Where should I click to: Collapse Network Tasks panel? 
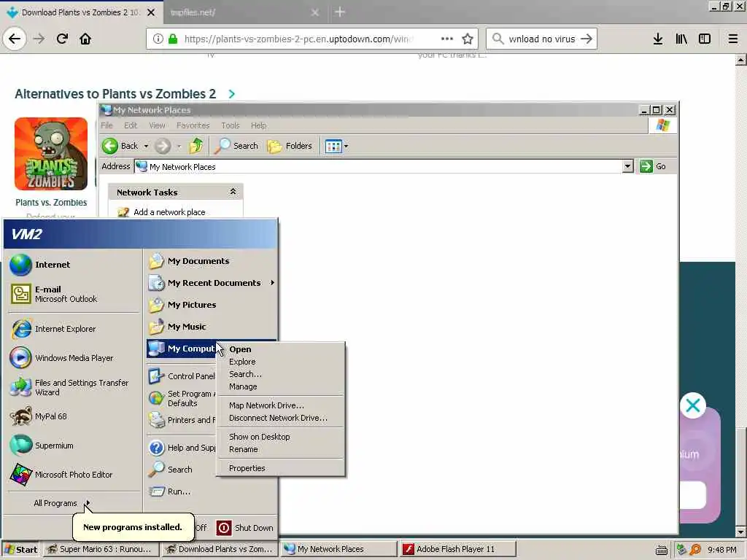(233, 192)
